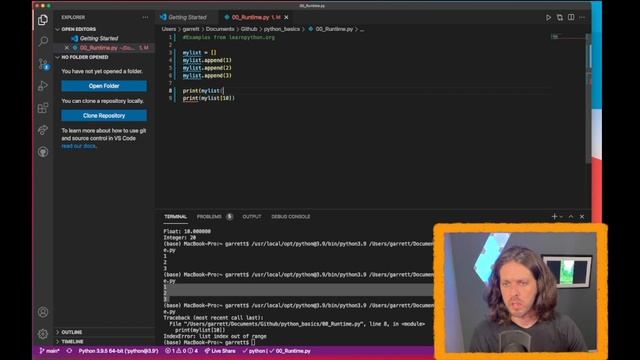The width and height of the screenshot is (640, 360).
Task: Click the Open Changes editor icon
Action: 560,17
